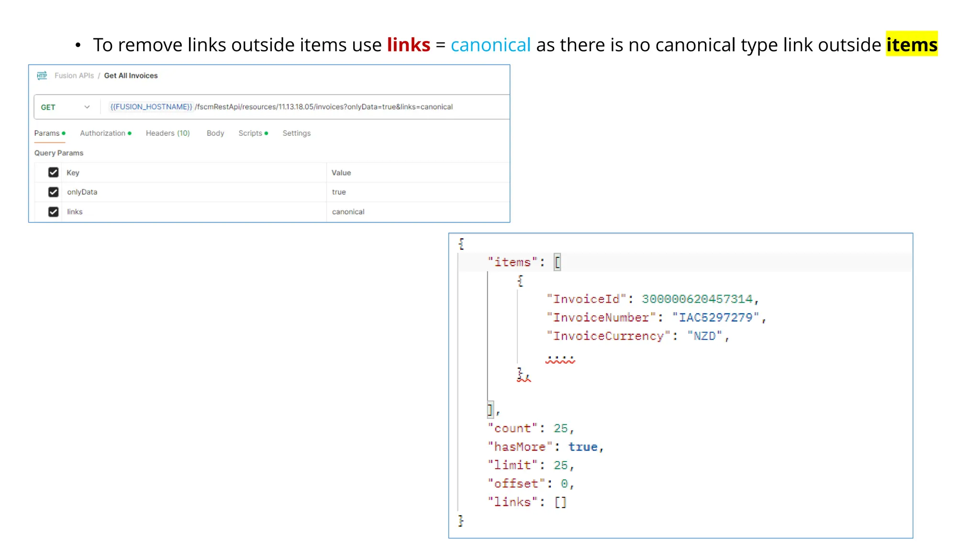Click the InvoiceNumber value "IAC5297279"
Screen dimensions: 980x551
point(715,318)
